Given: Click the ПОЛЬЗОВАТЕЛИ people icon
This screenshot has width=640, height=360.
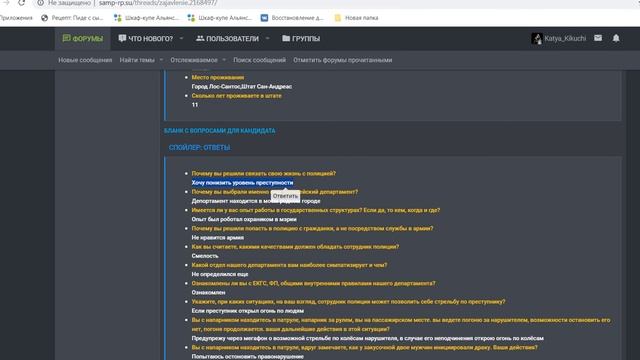Looking at the screenshot, I should click(200, 38).
